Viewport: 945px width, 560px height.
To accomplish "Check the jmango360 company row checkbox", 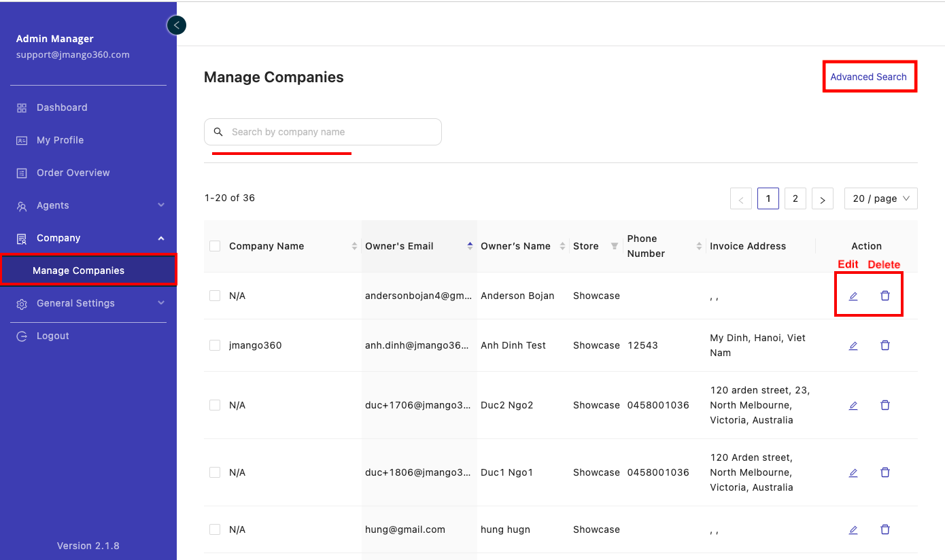I will [215, 345].
